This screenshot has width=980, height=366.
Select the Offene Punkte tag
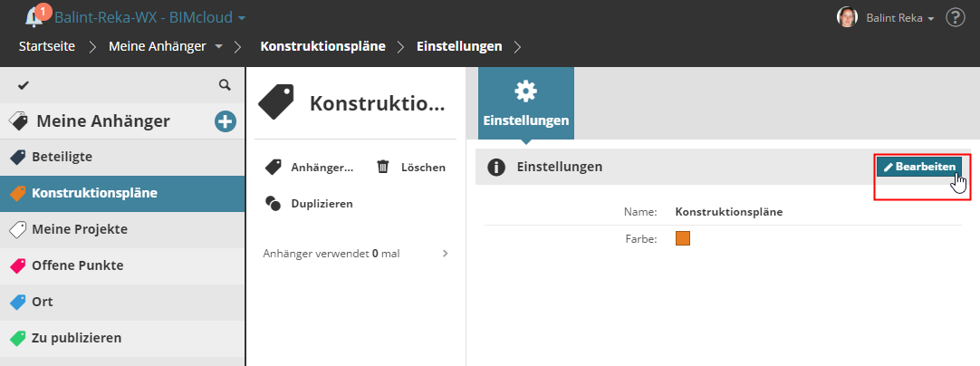[x=77, y=265]
